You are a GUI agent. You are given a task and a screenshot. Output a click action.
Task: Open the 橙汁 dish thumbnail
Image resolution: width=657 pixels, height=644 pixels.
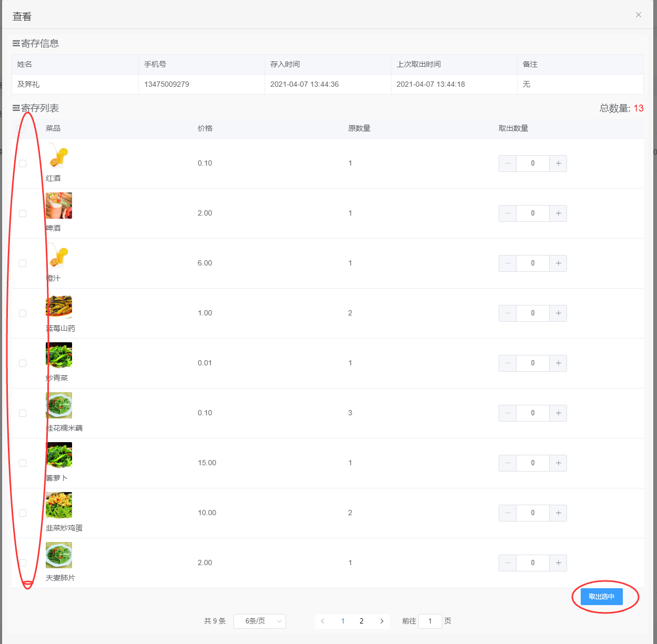[59, 255]
